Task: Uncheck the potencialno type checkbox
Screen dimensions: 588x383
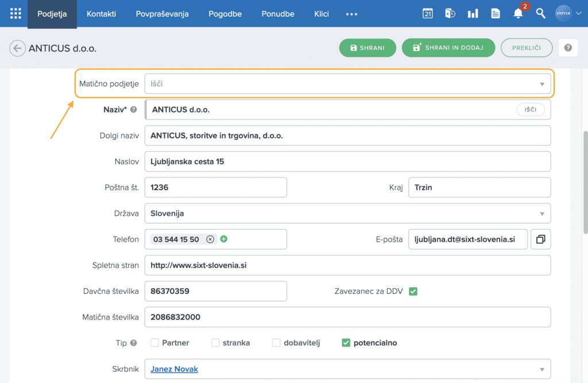Action: [346, 343]
